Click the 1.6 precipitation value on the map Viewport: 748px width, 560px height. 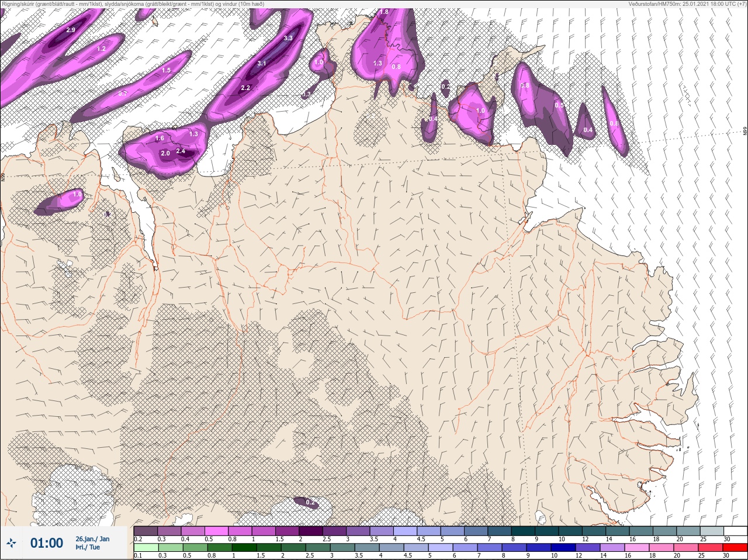[x=160, y=139]
